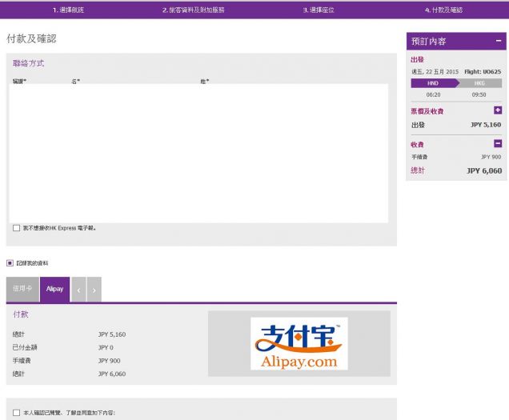The height and width of the screenshot is (420, 509).
Task: Click the 出發 heading in booking summary
Action: tap(417, 60)
